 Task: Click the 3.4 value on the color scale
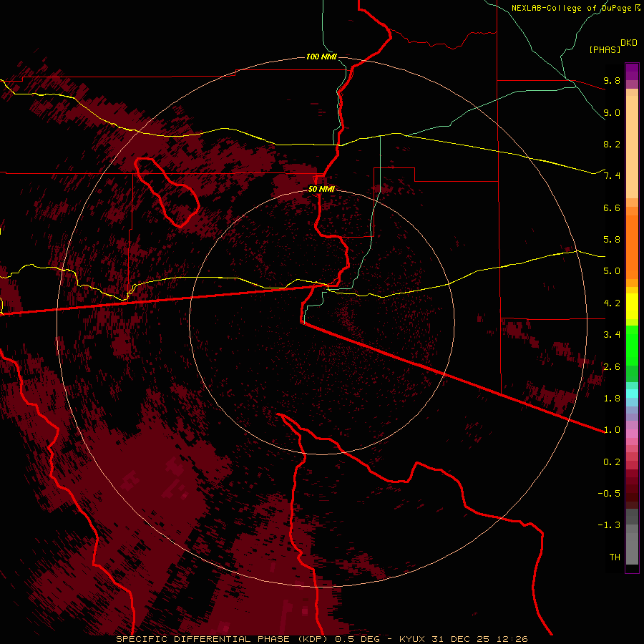(612, 335)
